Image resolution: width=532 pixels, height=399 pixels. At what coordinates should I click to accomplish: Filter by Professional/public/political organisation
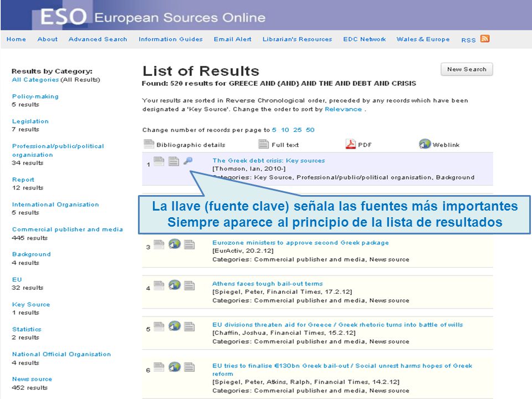[x=58, y=150]
